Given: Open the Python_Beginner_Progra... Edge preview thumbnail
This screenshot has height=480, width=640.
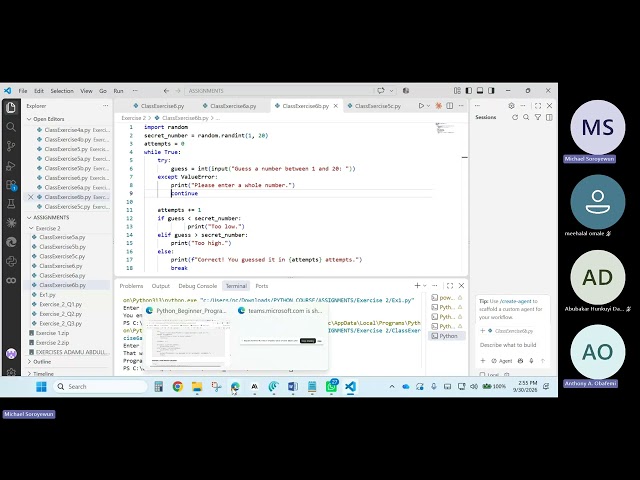Looking at the screenshot, I should click(x=187, y=337).
